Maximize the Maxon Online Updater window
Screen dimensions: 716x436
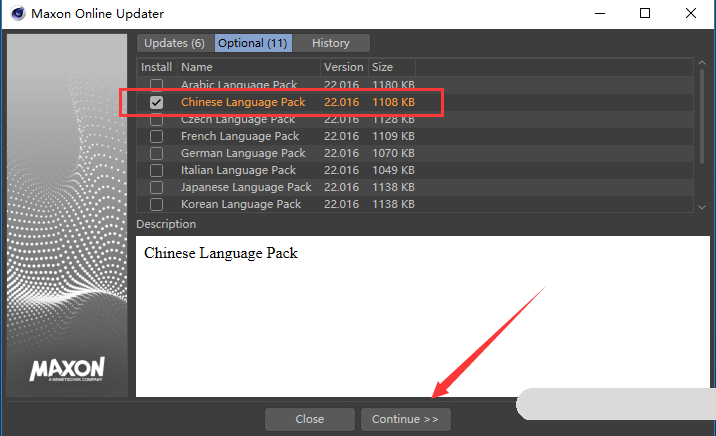click(x=645, y=13)
